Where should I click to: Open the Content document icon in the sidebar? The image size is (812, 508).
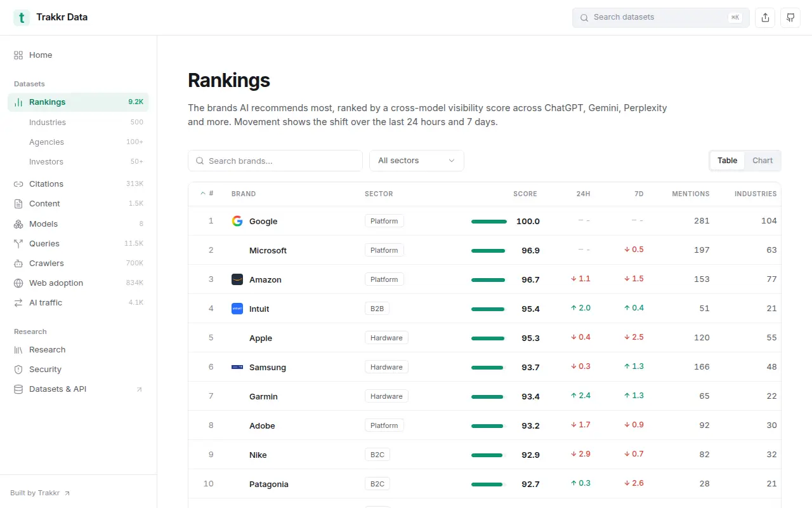pyautogui.click(x=18, y=204)
